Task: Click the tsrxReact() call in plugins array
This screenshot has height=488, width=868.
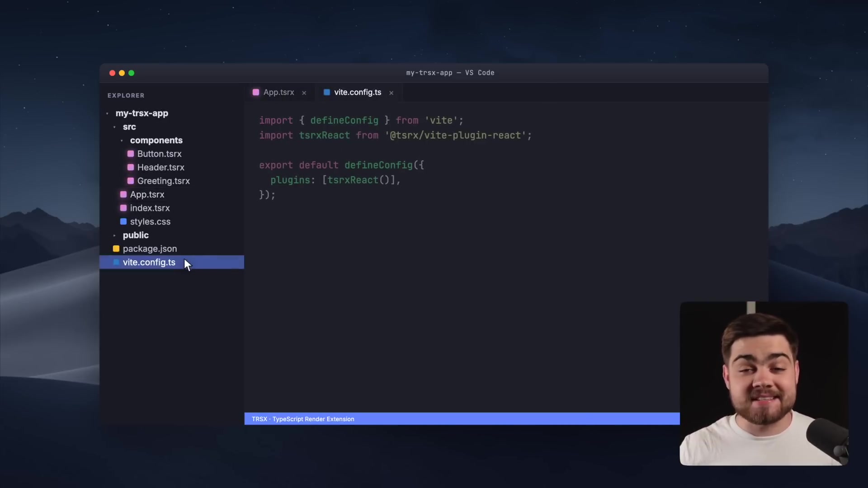Action: 358,180
